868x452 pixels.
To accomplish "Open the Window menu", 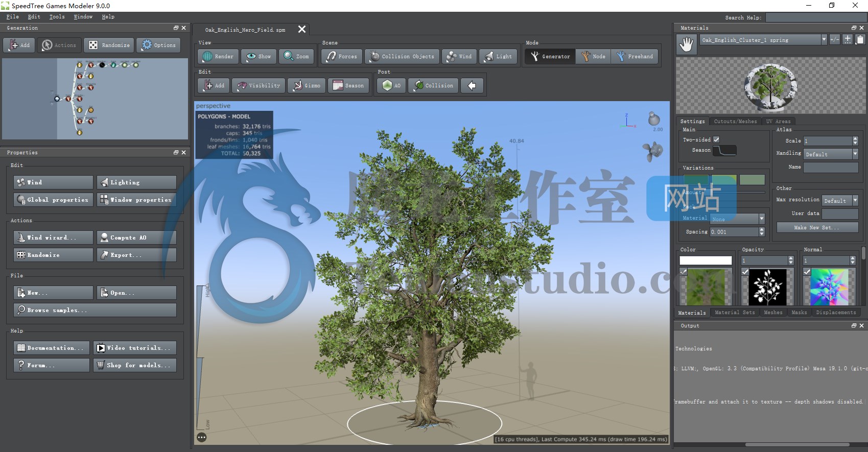I will pos(83,17).
